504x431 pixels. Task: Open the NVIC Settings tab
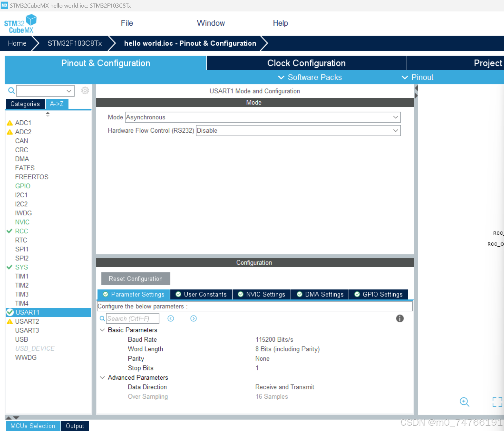click(262, 295)
